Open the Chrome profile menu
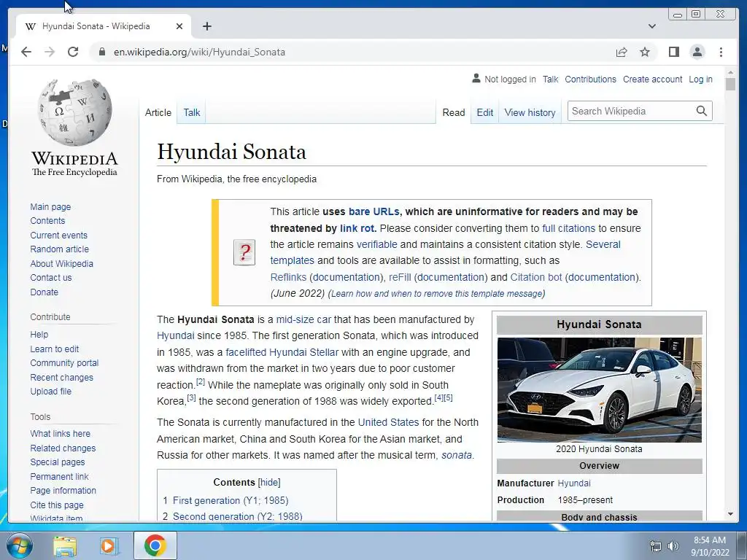The width and height of the screenshot is (747, 560). (697, 52)
